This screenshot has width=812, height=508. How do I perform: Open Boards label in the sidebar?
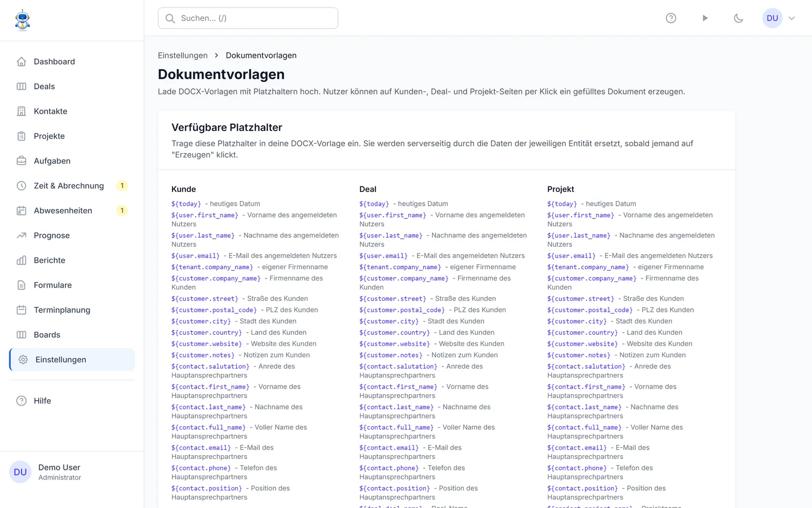point(47,335)
